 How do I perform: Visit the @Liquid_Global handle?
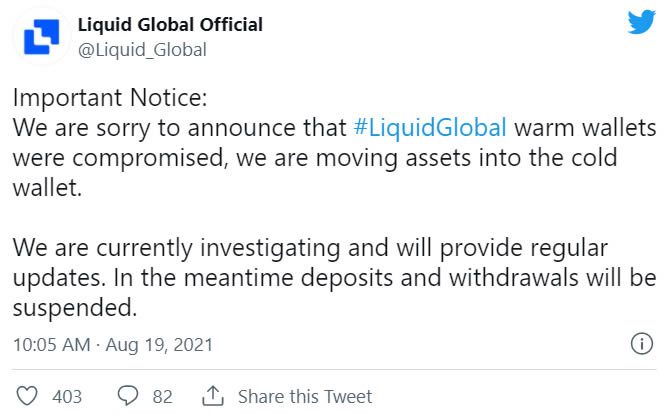click(142, 50)
